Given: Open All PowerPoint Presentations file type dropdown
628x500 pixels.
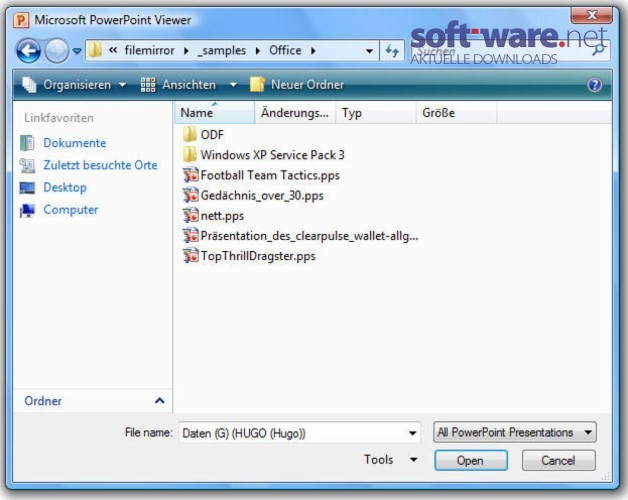Looking at the screenshot, I should tap(515, 432).
